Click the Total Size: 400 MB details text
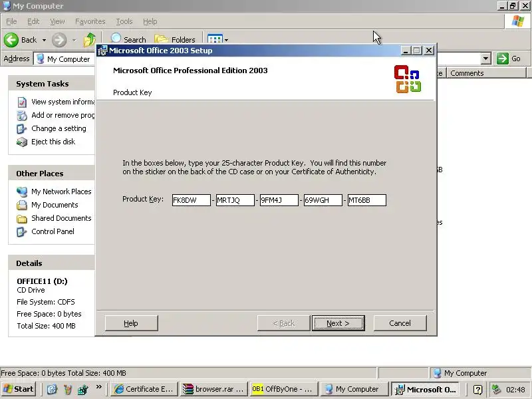The width and height of the screenshot is (532, 399). tap(46, 326)
